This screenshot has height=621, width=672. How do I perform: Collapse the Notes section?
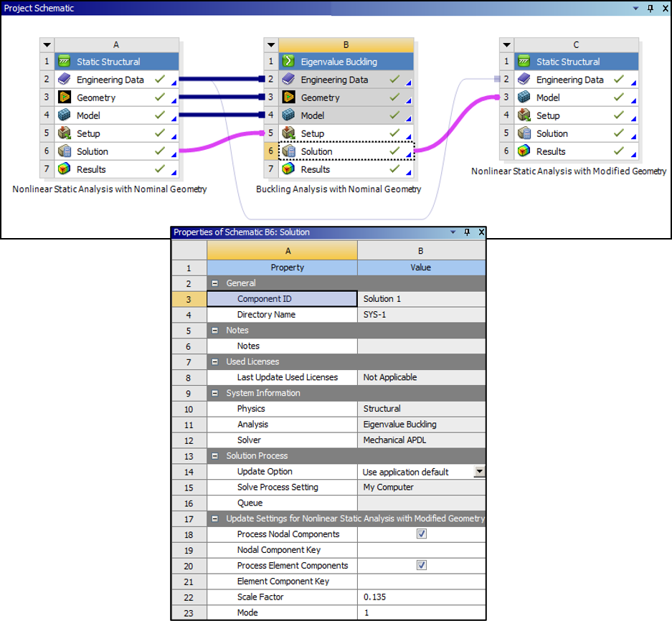[x=215, y=331]
